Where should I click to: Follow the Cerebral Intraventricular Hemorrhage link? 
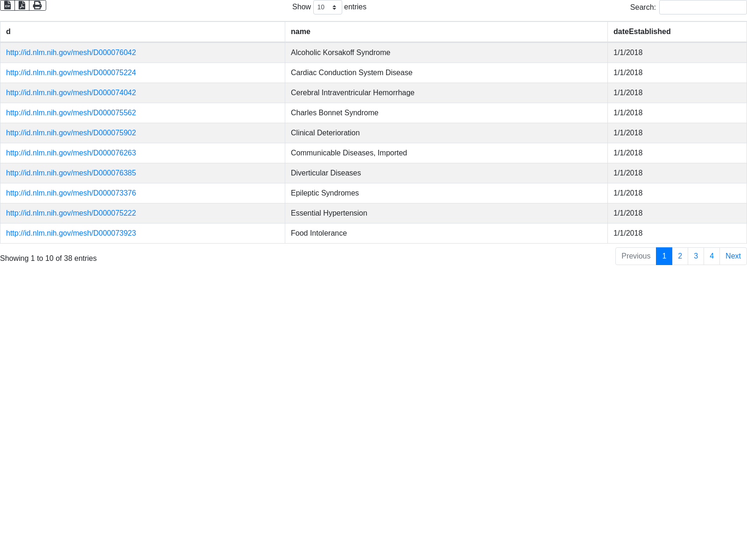click(x=71, y=93)
